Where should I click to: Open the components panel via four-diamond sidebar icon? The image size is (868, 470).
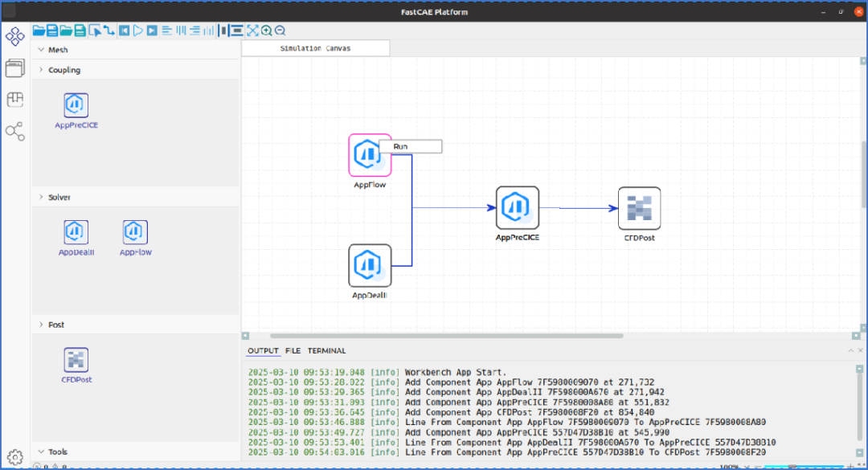point(15,36)
